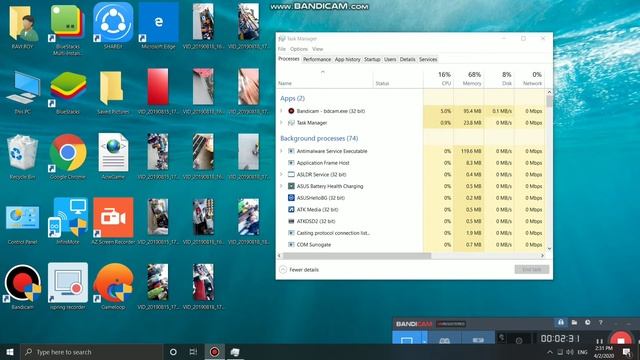640x360 pixels.
Task: Select the This PC desktop icon
Action: [22, 92]
